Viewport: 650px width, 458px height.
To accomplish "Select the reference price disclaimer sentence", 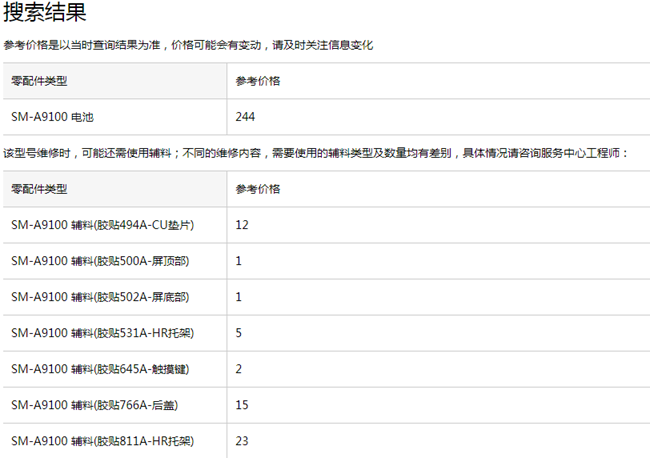I will pos(188,45).
